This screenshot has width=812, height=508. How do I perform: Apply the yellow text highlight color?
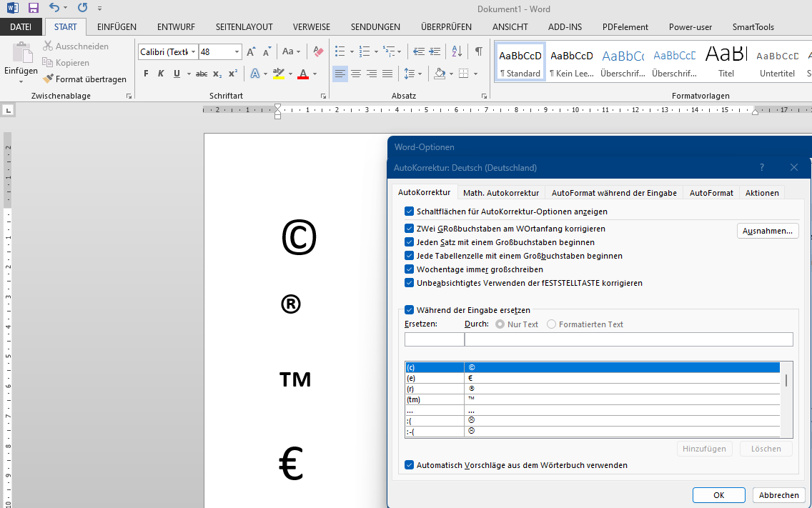pyautogui.click(x=279, y=74)
